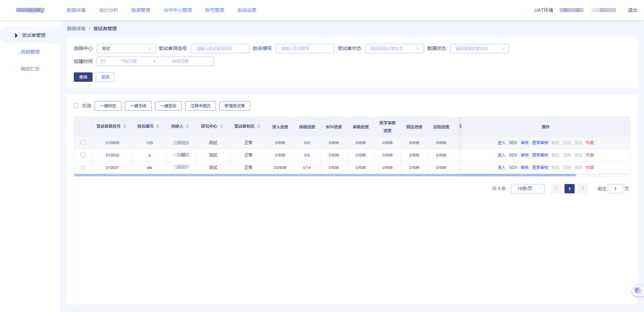Click the 20/636 录入进度 cell

click(280, 168)
